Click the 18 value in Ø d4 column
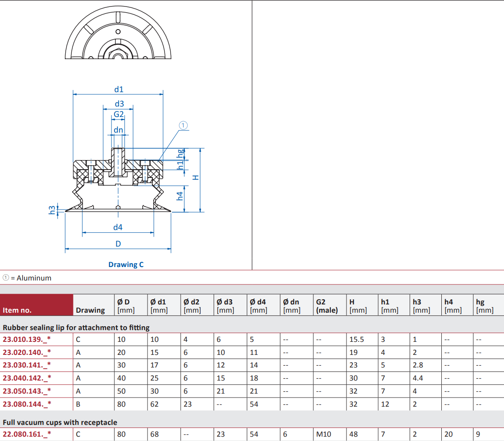This screenshot has height=441, width=504. pos(254,378)
